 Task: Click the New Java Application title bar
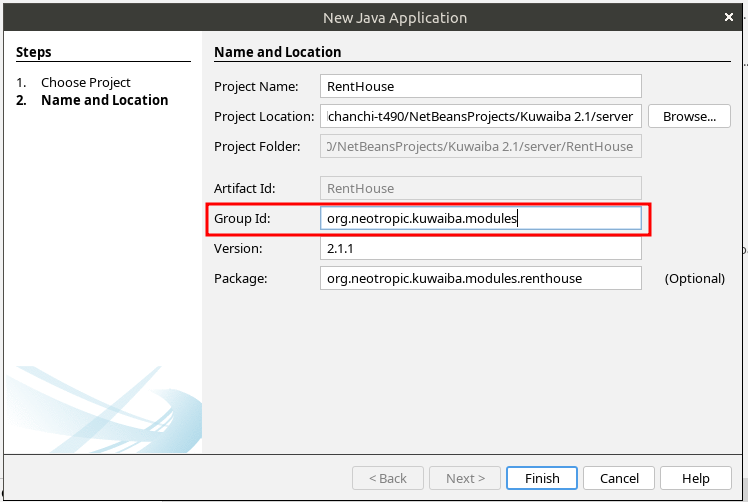[x=395, y=18]
